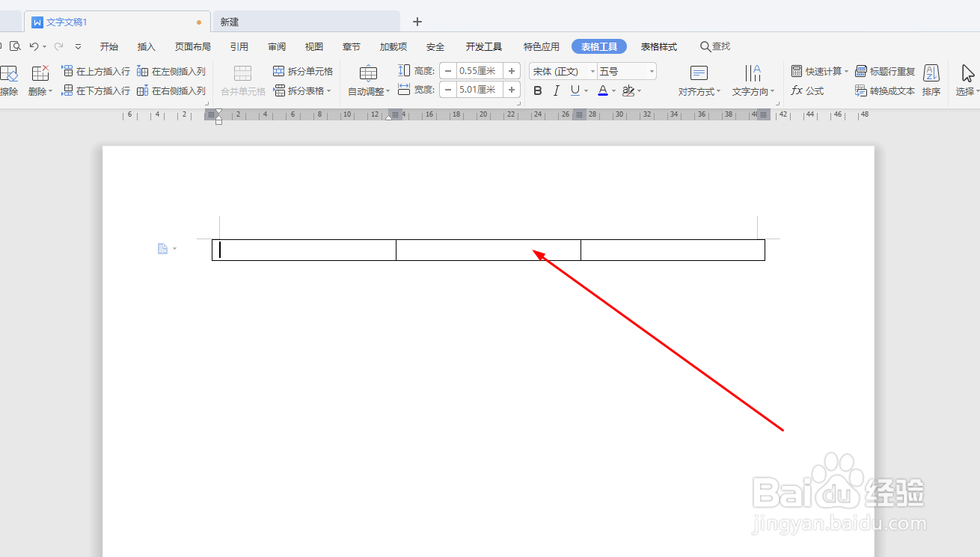Apply the blue font color
The image size is (980, 557).
(603, 90)
